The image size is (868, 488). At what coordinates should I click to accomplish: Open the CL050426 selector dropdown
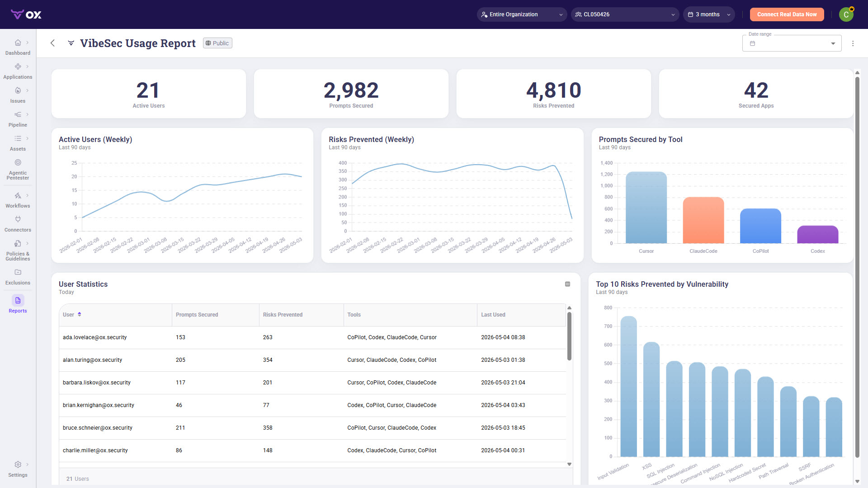coord(625,14)
